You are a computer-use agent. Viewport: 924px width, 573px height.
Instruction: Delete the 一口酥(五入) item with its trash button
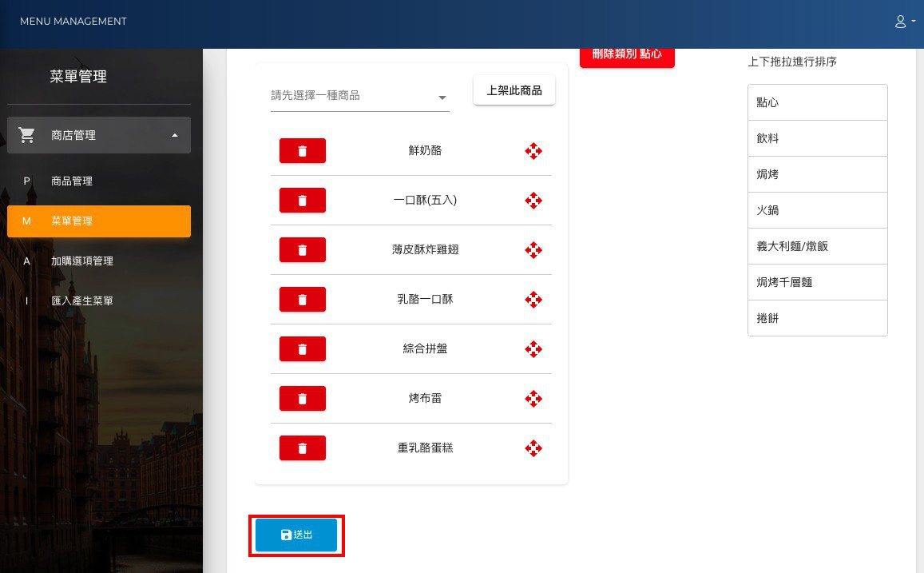[303, 201]
